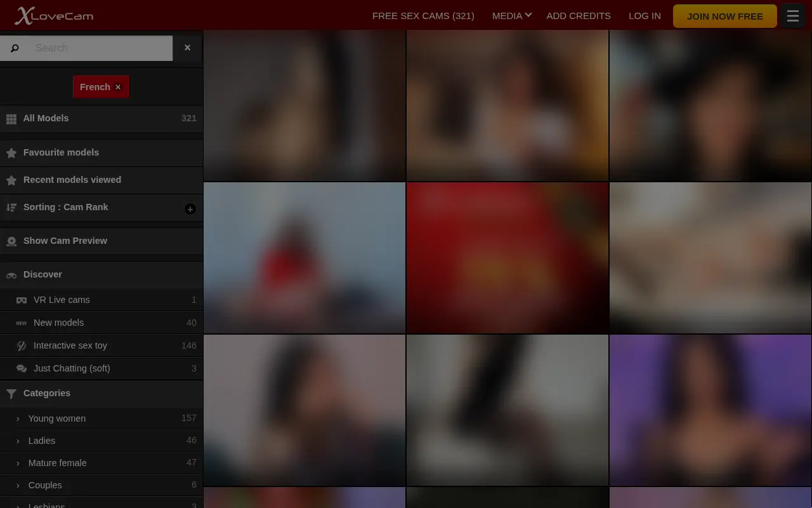This screenshot has width=812, height=508.
Task: Click the Interactive sex toy icon
Action: pyautogui.click(x=22, y=346)
